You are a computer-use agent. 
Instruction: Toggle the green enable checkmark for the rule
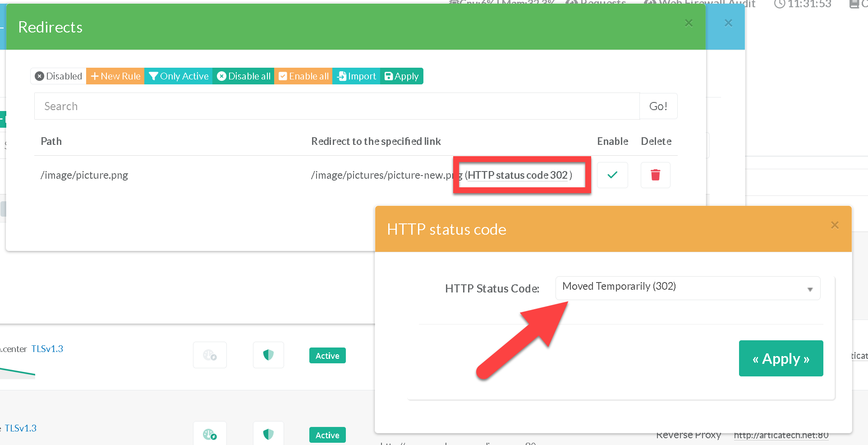pyautogui.click(x=612, y=175)
